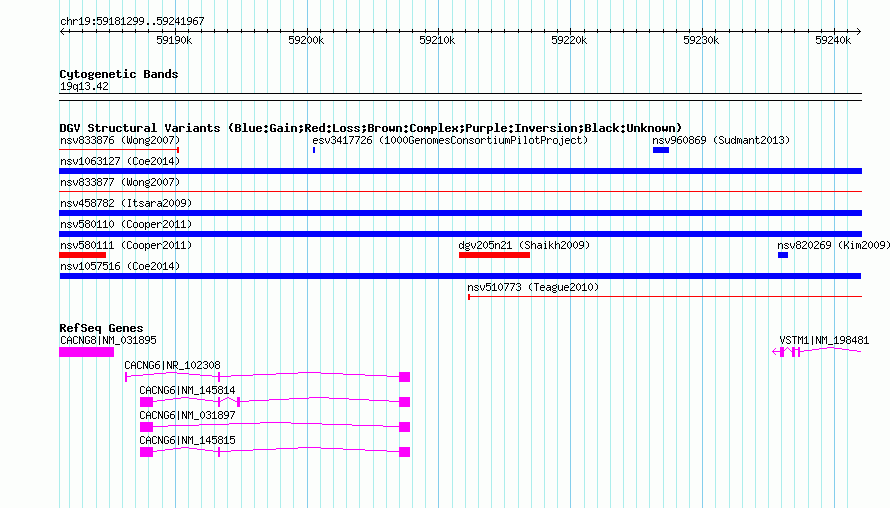890x508 pixels.
Task: Click the blue gain bar under nsv1057516
Action: tap(460, 276)
